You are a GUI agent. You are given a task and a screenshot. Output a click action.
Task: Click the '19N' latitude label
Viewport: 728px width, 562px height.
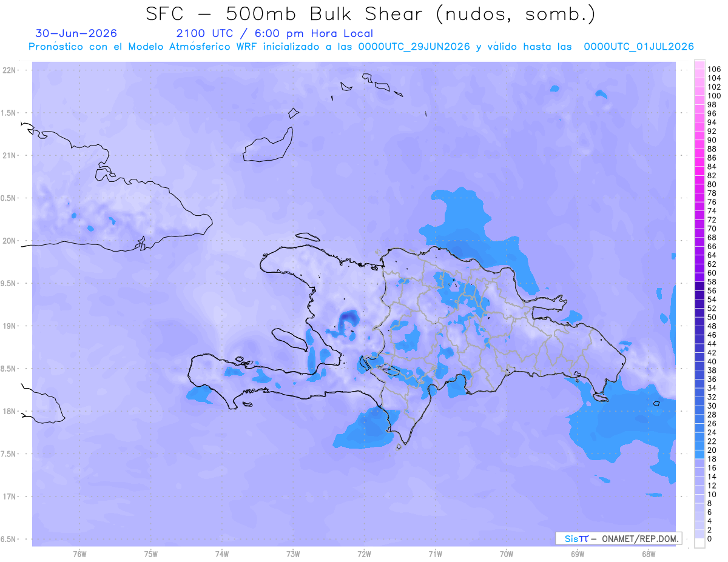click(9, 326)
